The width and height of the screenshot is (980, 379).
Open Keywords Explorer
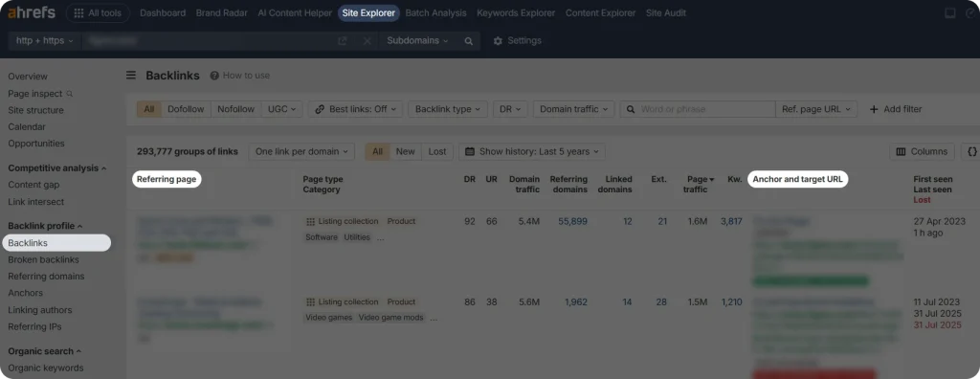516,13
